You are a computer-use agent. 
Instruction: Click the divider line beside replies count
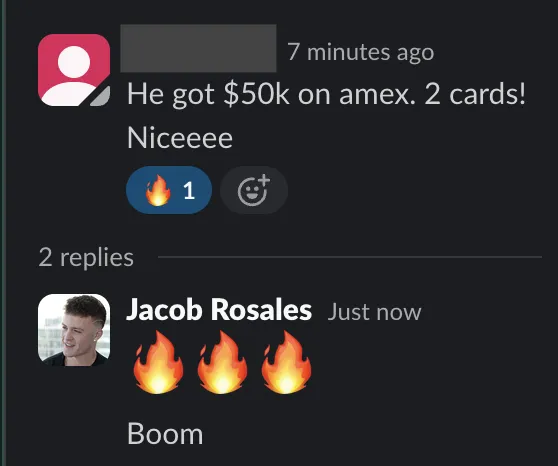click(350, 257)
